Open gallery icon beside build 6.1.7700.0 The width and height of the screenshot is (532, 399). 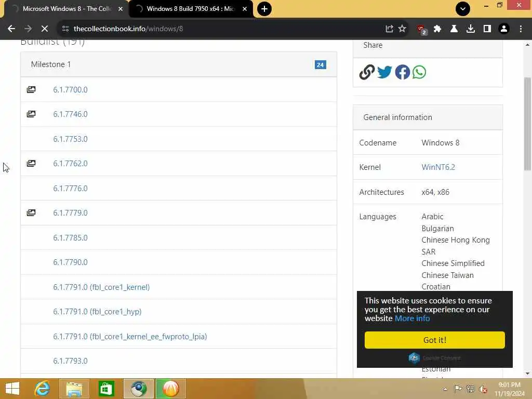click(x=31, y=89)
